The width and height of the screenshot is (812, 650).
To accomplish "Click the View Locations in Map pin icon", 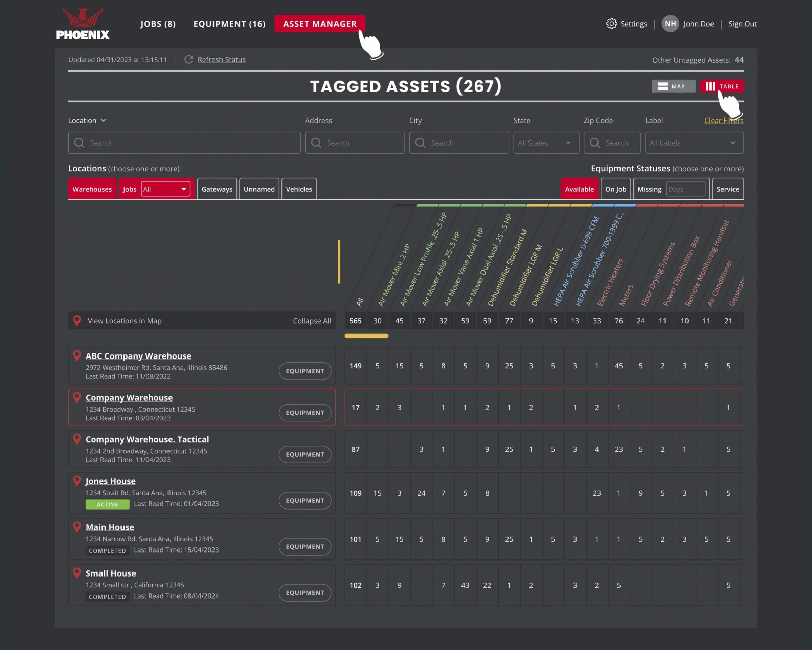I will click(x=77, y=321).
